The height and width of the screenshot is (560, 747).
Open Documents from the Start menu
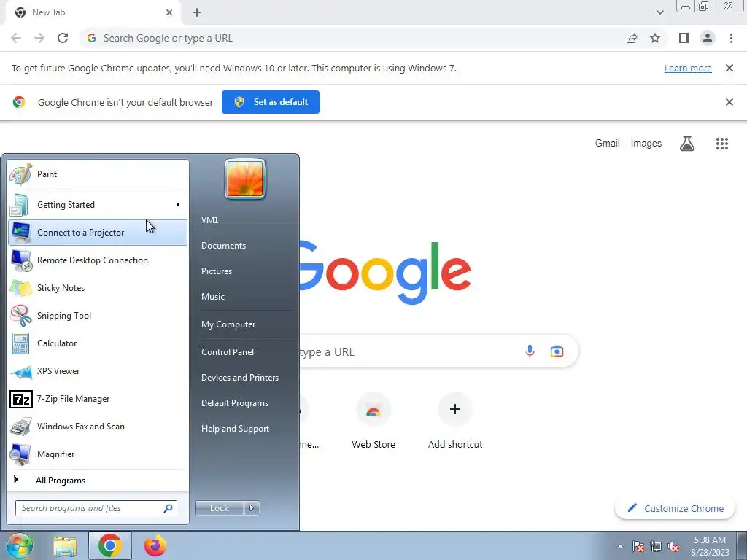click(223, 246)
